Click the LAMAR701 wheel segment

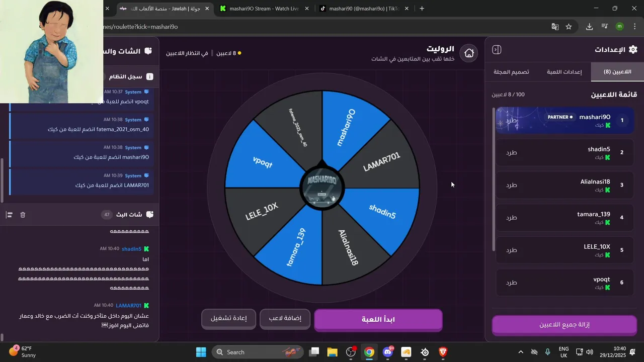coord(382,161)
